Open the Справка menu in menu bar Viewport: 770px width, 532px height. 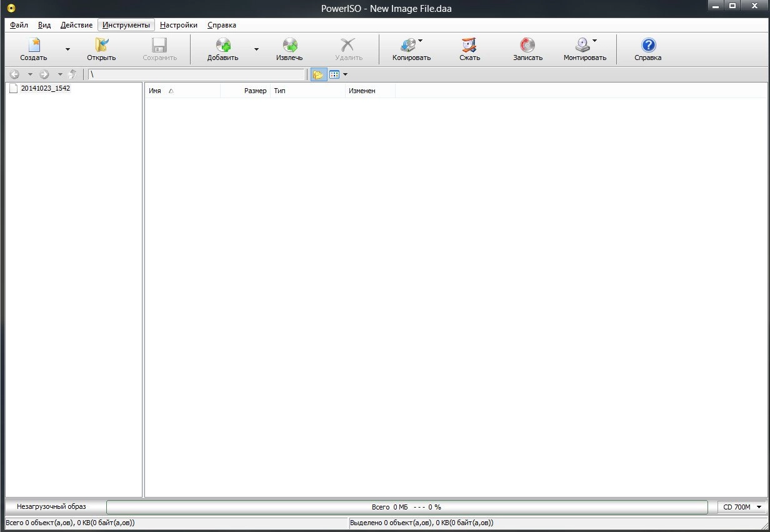click(x=222, y=25)
